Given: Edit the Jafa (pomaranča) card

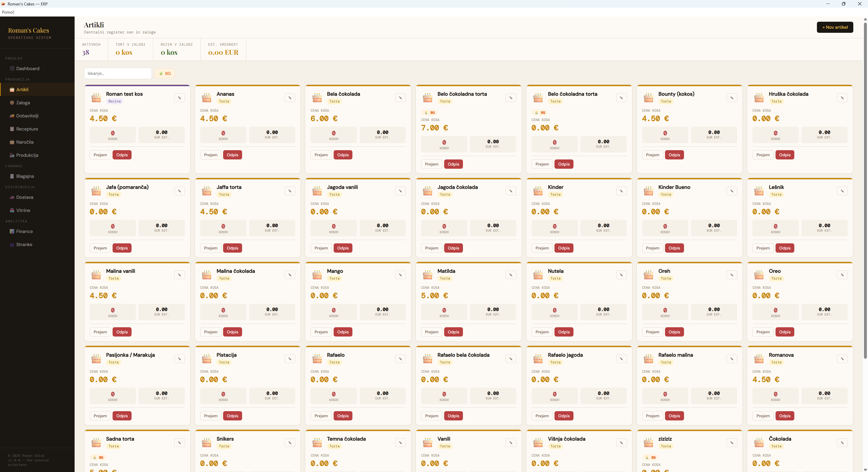Looking at the screenshot, I should tap(179, 191).
